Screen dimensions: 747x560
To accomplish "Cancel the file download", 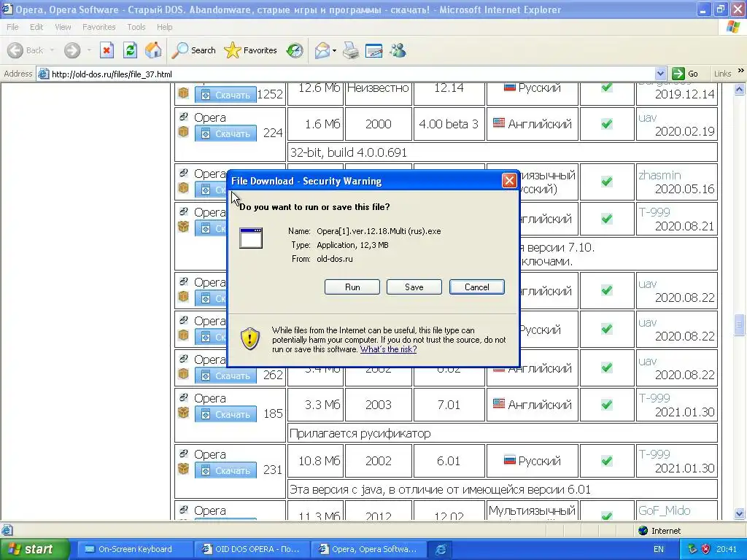I will pyautogui.click(x=477, y=287).
